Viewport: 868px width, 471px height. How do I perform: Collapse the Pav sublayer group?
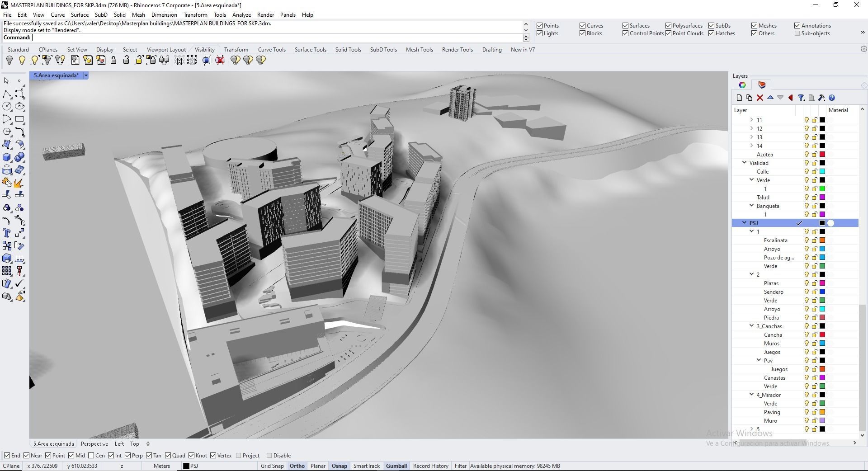(x=759, y=361)
